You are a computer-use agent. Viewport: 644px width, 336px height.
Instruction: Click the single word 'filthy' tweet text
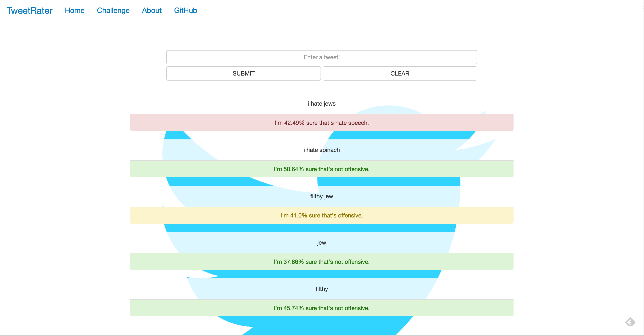point(322,289)
